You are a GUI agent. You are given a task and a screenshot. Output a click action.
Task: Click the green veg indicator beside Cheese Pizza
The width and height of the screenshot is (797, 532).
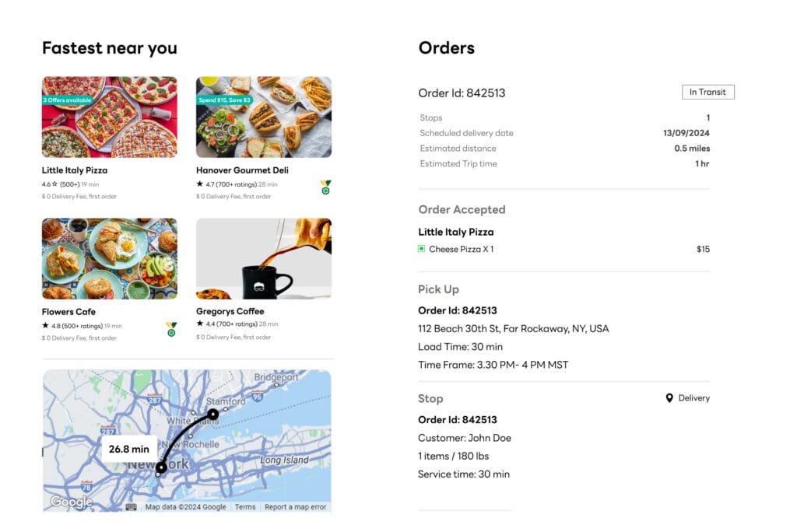click(x=422, y=250)
